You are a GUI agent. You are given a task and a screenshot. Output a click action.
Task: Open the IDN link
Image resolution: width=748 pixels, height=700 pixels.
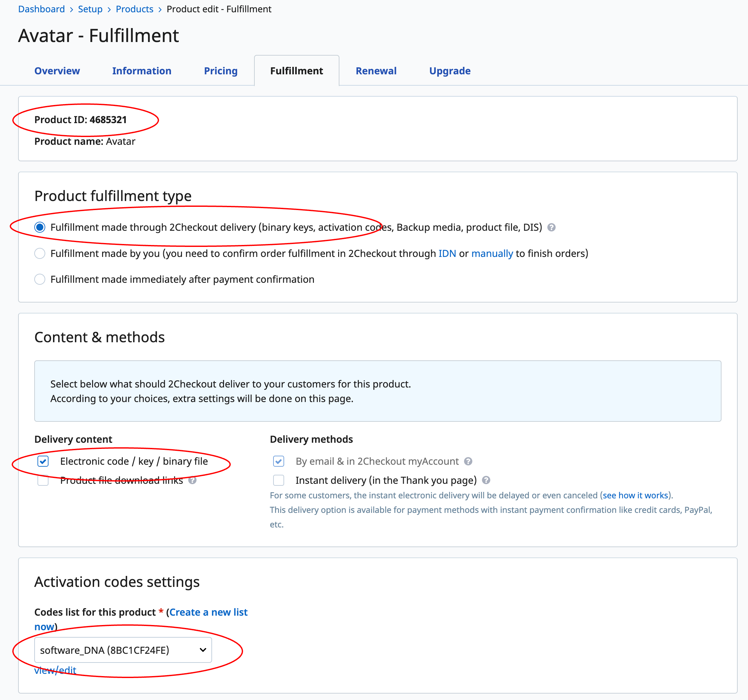(447, 253)
